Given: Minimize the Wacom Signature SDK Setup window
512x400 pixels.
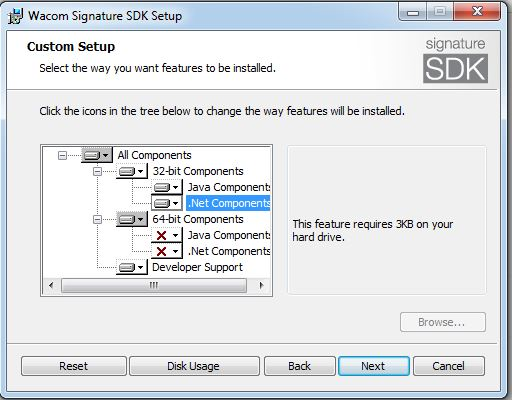Looking at the screenshot, I should coord(413,13).
